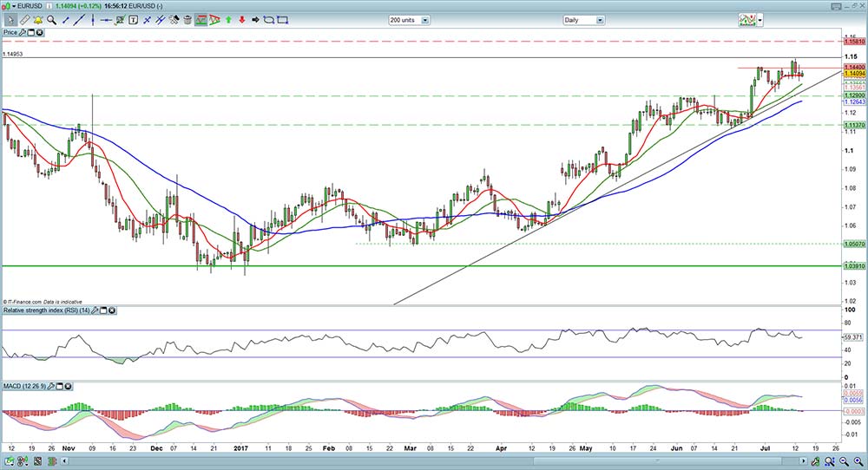Click the 1.1581 red price label

[x=855, y=42]
